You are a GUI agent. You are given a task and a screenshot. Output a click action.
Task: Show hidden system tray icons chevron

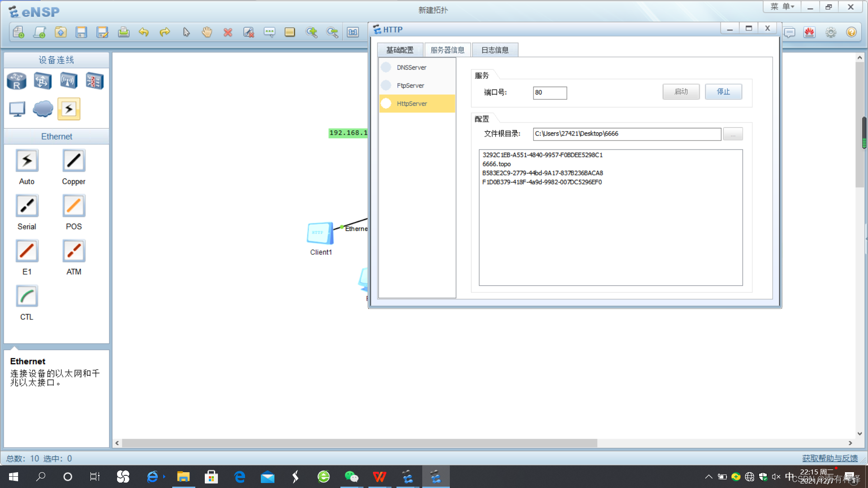708,477
